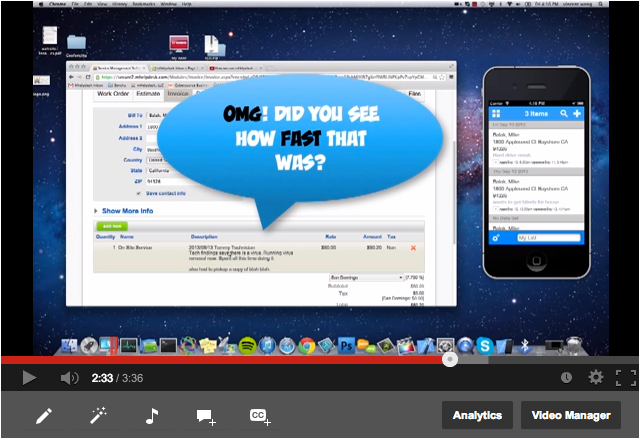The image size is (639, 438).
Task: Click the Description column header
Action: tap(204, 237)
